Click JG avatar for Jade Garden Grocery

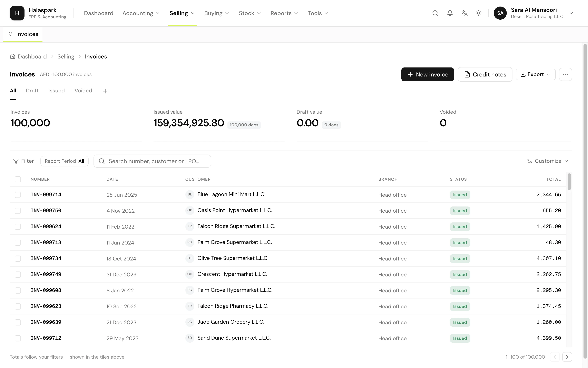pos(190,322)
